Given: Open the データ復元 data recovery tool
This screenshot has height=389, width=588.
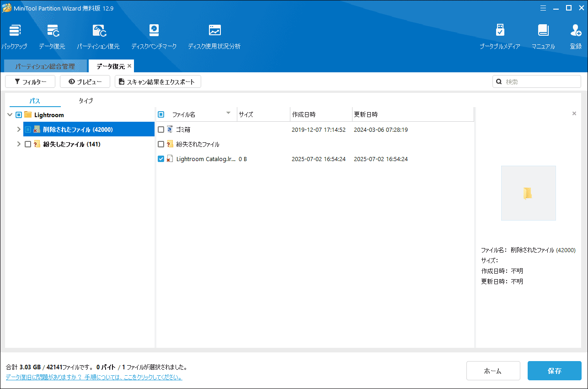Looking at the screenshot, I should click(x=52, y=37).
